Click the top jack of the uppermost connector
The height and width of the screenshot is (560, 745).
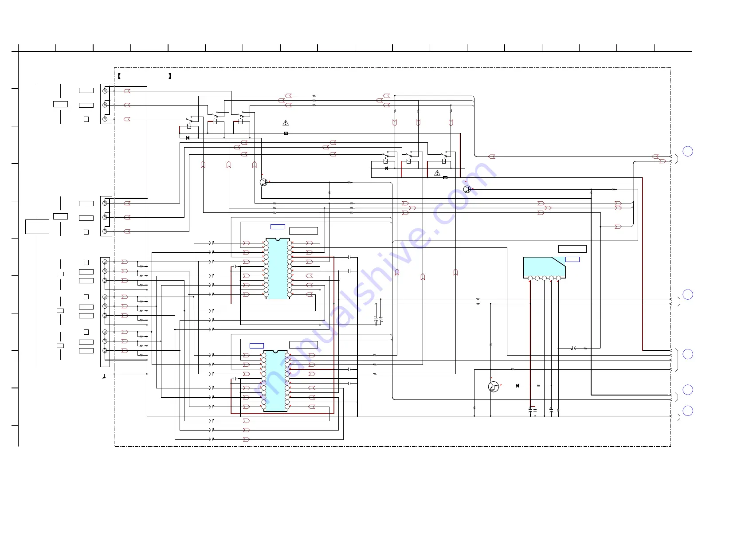pyautogui.click(x=105, y=91)
